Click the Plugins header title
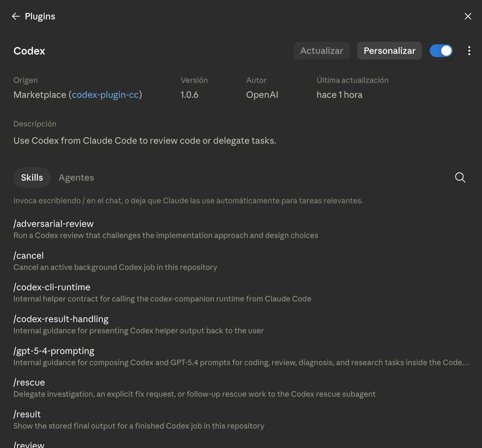The width and height of the screenshot is (482, 448). click(x=40, y=16)
